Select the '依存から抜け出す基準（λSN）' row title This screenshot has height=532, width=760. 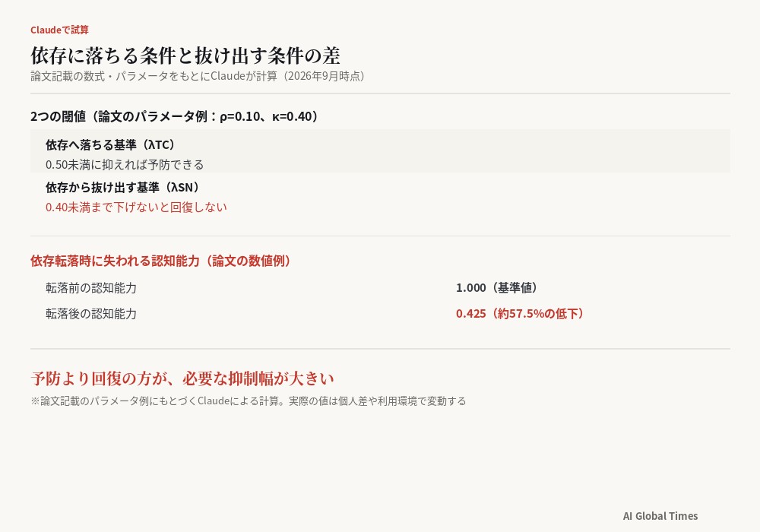click(124, 187)
